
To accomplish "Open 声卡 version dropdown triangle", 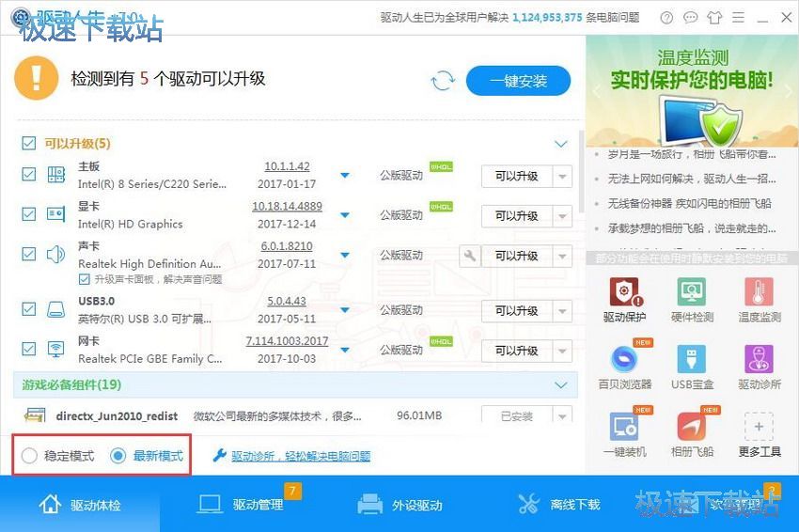I will (x=345, y=255).
